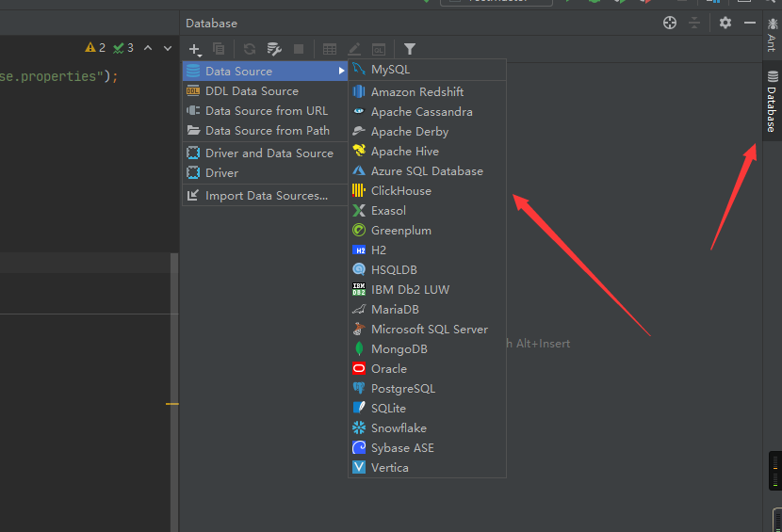Select Apache Cassandra data source
The image size is (782, 532).
[428, 112]
